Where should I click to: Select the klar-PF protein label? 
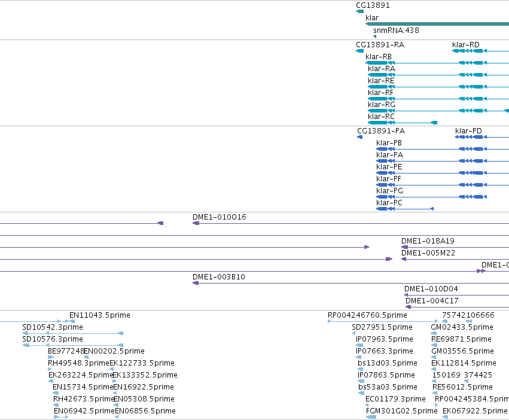pos(389,179)
